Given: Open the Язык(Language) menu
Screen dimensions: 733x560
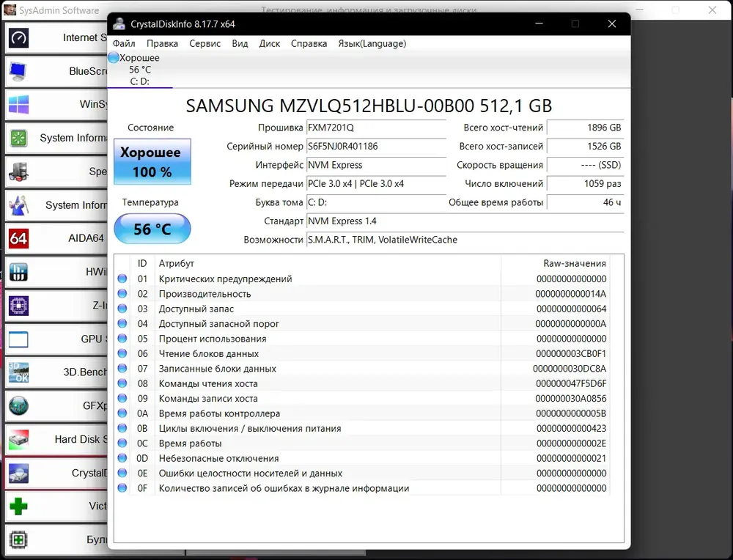Looking at the screenshot, I should (x=372, y=43).
